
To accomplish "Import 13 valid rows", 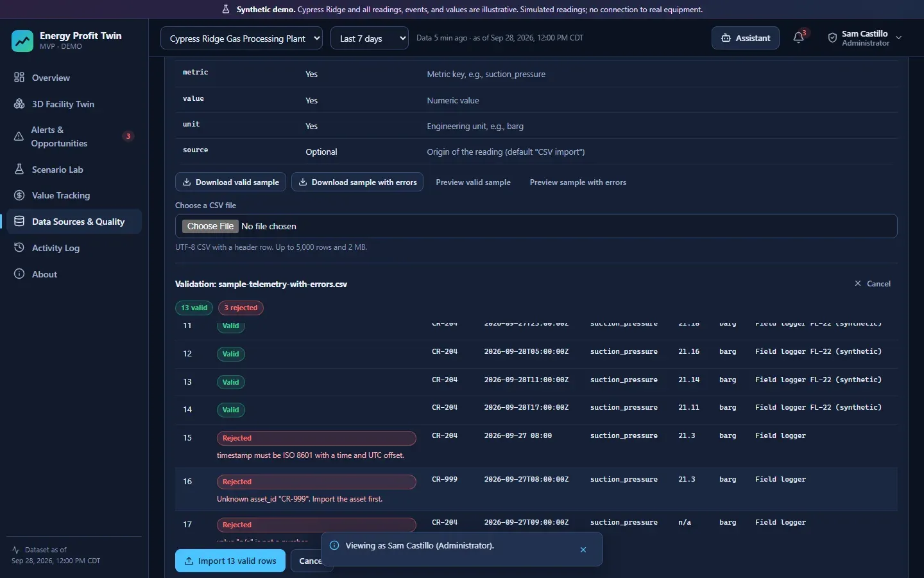I will (x=230, y=561).
